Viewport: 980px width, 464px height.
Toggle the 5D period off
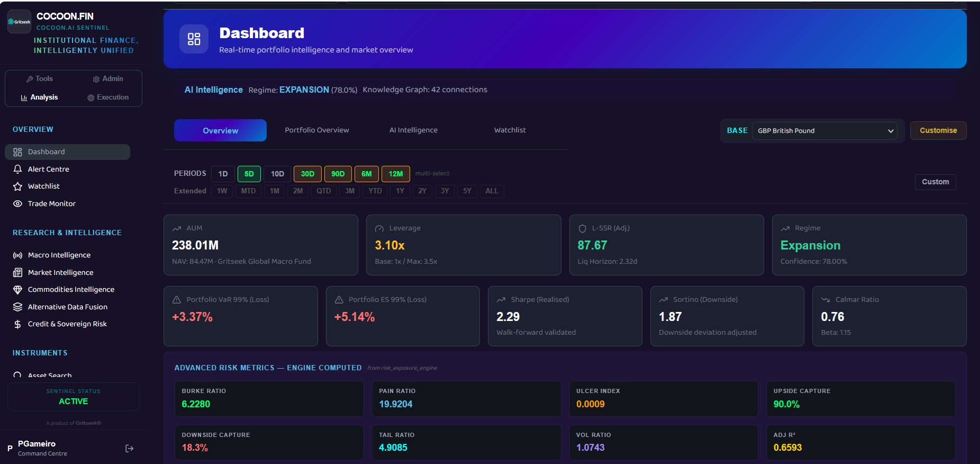[x=249, y=174]
